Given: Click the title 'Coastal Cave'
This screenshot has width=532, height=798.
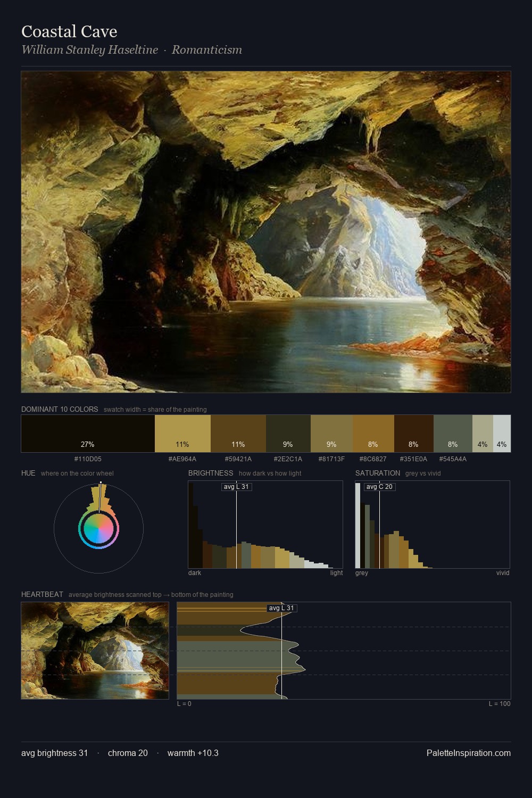Looking at the screenshot, I should click(69, 31).
